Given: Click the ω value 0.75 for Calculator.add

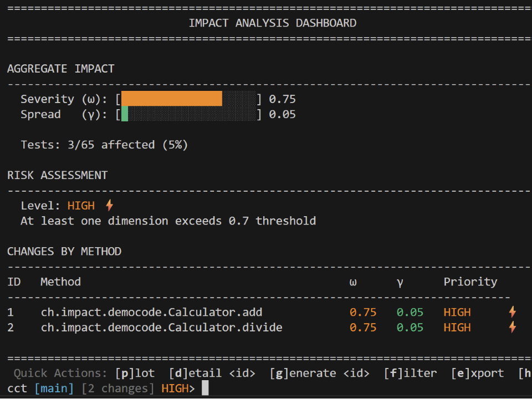Looking at the screenshot, I should point(363,312).
